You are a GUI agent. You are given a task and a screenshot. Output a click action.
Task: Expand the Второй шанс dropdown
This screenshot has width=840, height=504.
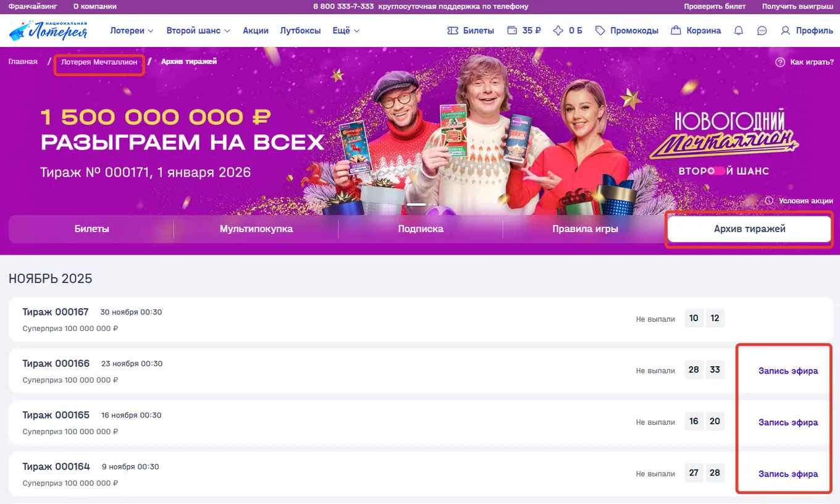coord(198,30)
